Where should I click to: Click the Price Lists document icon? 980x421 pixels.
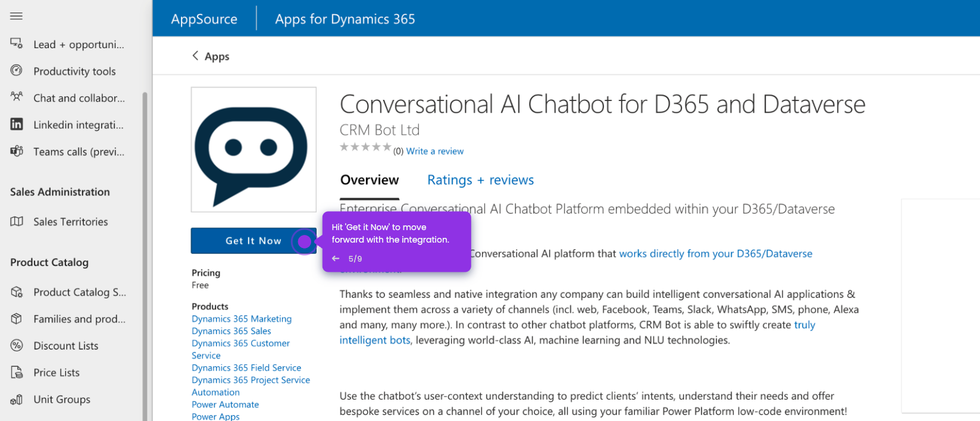pyautogui.click(x=17, y=372)
